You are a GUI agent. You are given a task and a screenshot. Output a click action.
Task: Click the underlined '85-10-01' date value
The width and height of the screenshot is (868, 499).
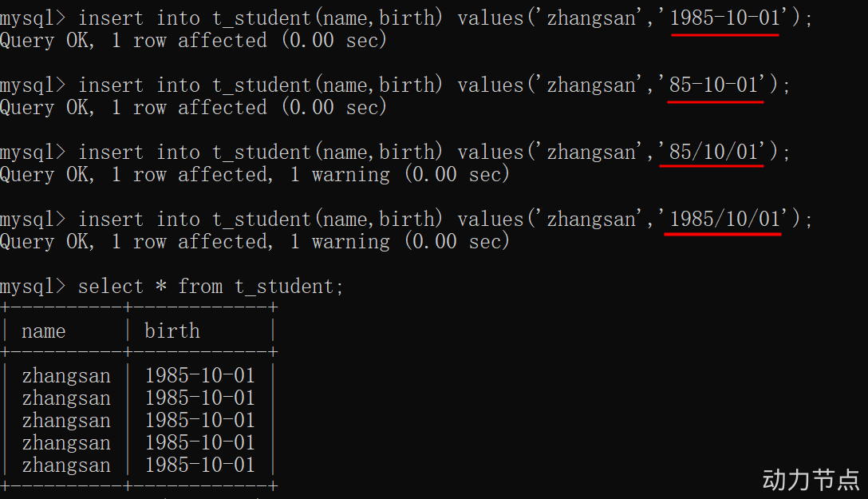click(713, 85)
